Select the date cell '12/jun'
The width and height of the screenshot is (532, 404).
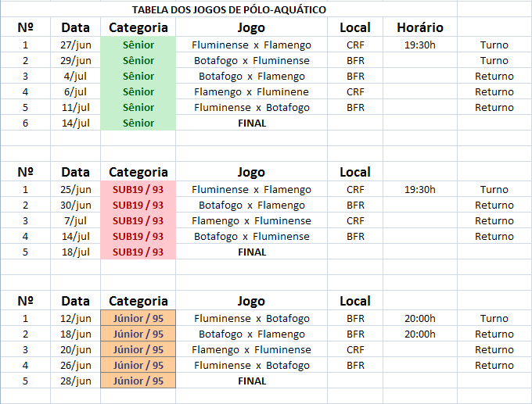[76, 318]
